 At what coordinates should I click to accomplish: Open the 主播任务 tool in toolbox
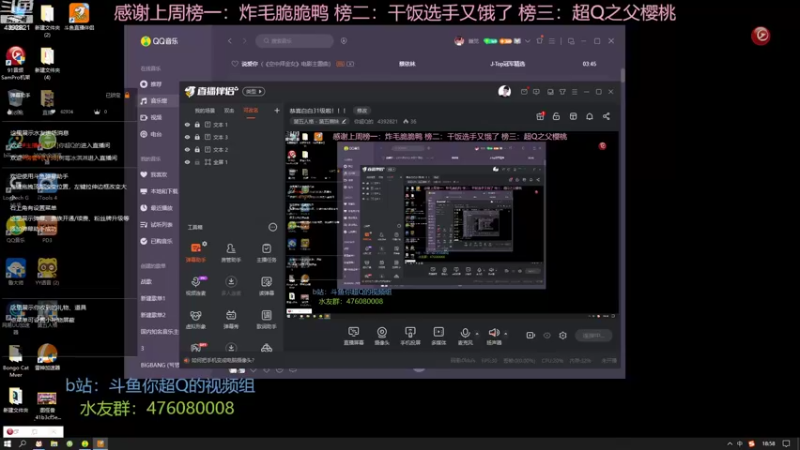click(266, 252)
